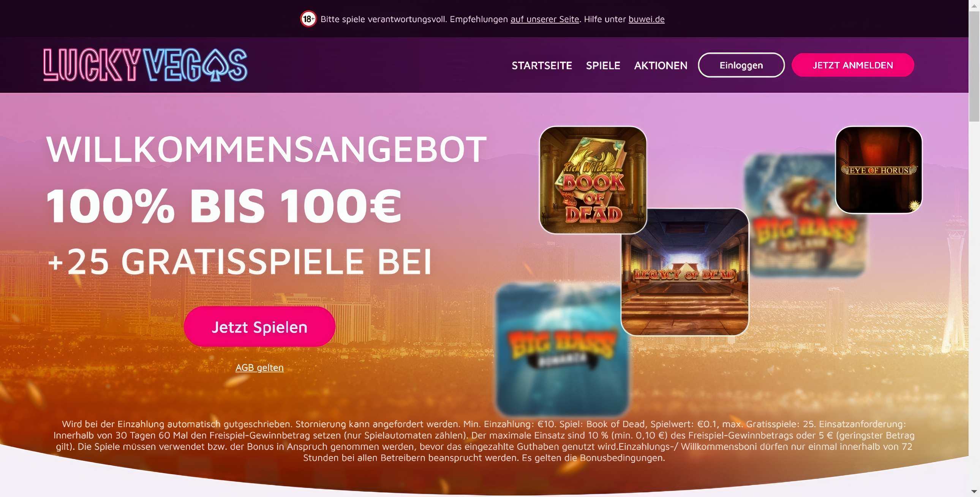Viewport: 980px width, 497px height.
Task: Click the Einloggen button
Action: (741, 65)
